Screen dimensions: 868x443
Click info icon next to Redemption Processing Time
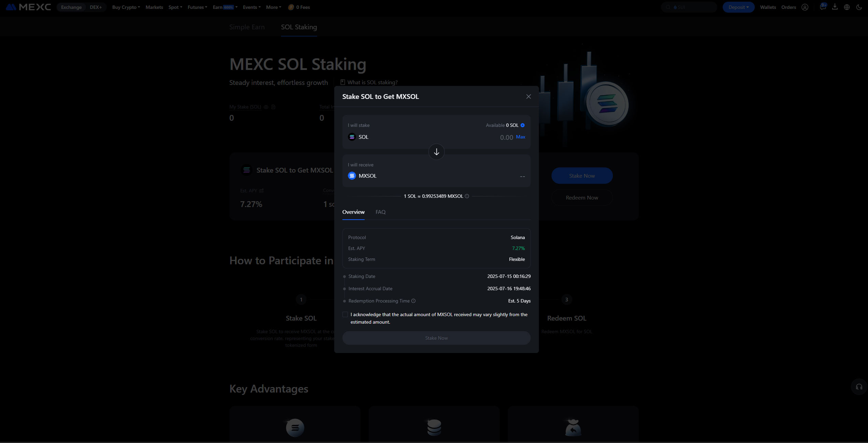[413, 301]
